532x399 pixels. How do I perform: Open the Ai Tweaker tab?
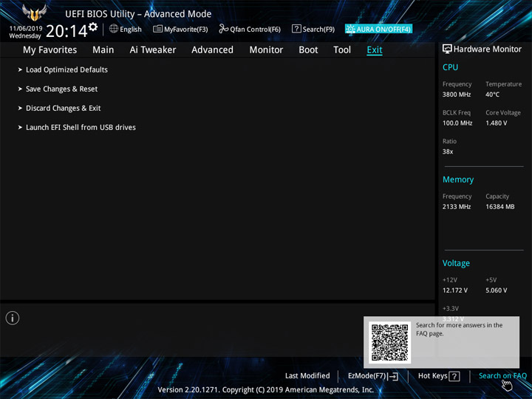(153, 50)
